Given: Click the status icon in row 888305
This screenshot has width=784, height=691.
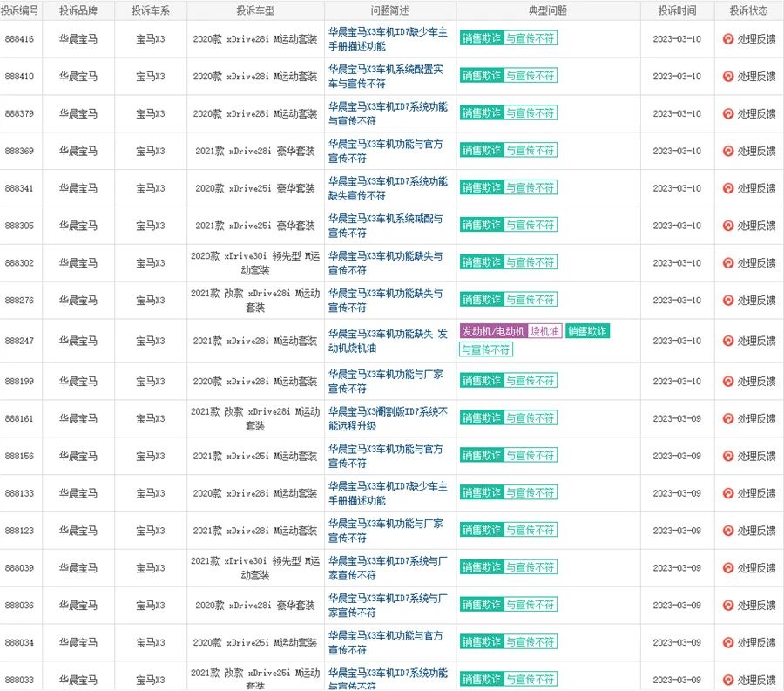Looking at the screenshot, I should [728, 226].
